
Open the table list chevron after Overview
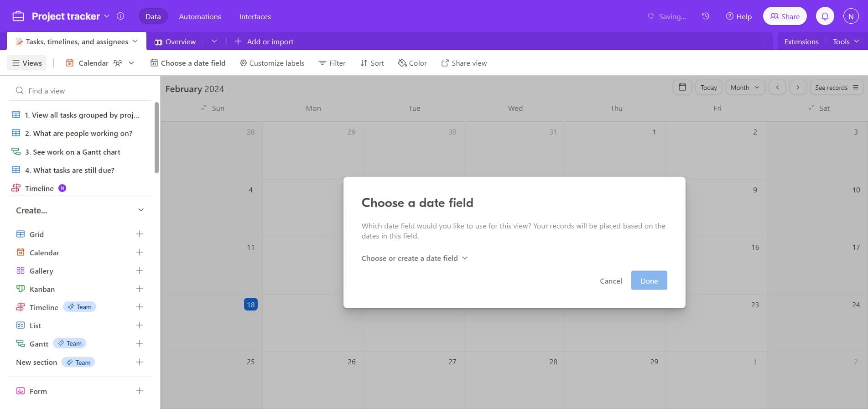(214, 41)
